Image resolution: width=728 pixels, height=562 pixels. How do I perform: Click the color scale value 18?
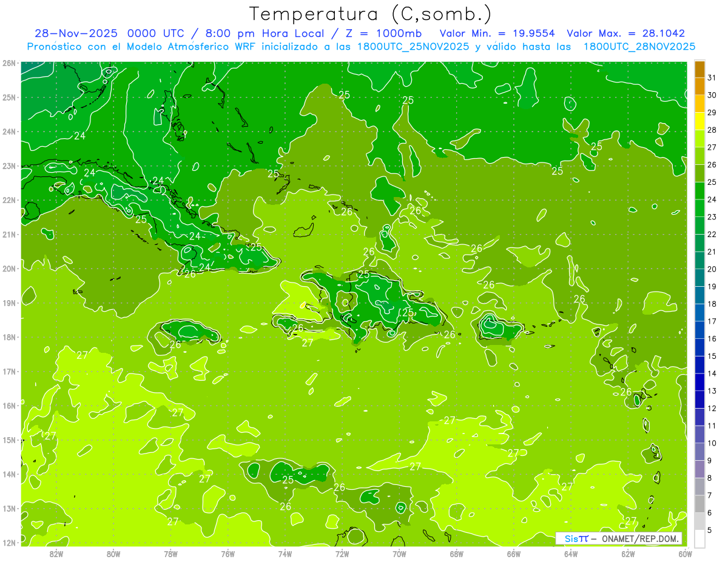[712, 304]
